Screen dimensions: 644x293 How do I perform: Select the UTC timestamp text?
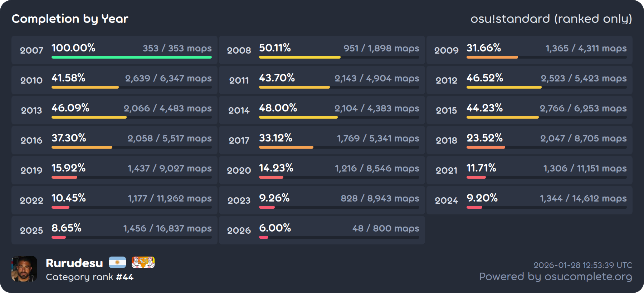coord(582,265)
